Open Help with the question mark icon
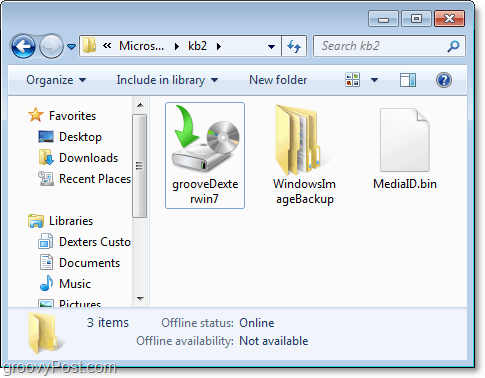This screenshot has height=378, width=485. click(444, 80)
